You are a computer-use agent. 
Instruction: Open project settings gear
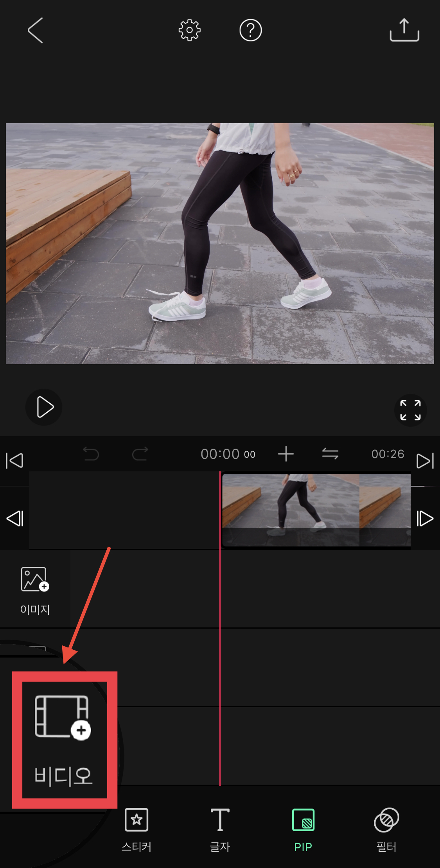pos(190,30)
